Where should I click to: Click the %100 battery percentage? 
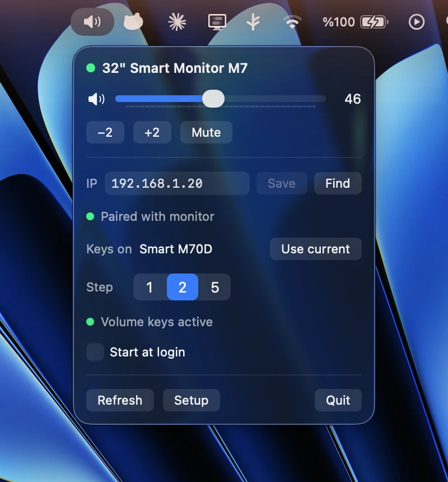tap(338, 22)
